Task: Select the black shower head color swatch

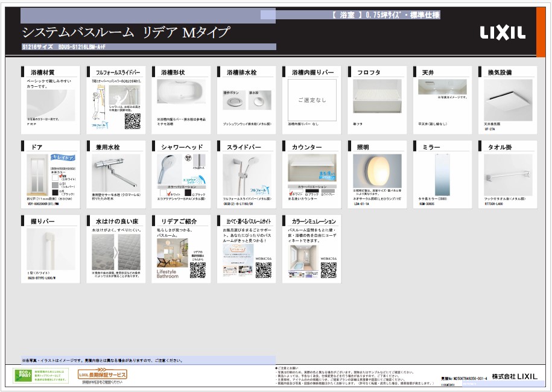Action: coord(188,192)
